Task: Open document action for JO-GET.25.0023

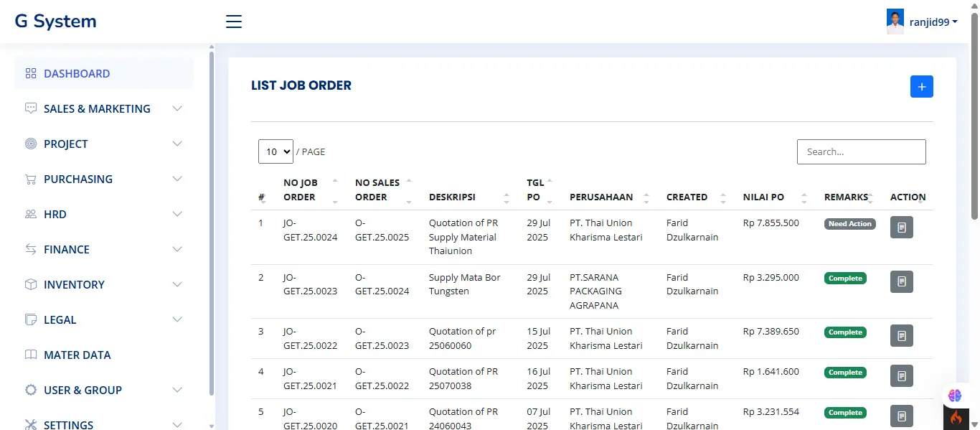Action: coord(901,281)
